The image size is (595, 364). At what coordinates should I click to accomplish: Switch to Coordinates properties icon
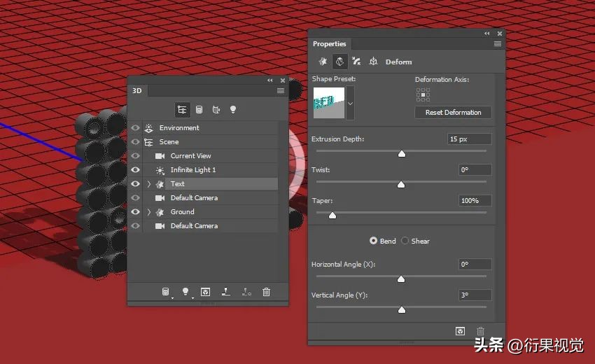(373, 62)
